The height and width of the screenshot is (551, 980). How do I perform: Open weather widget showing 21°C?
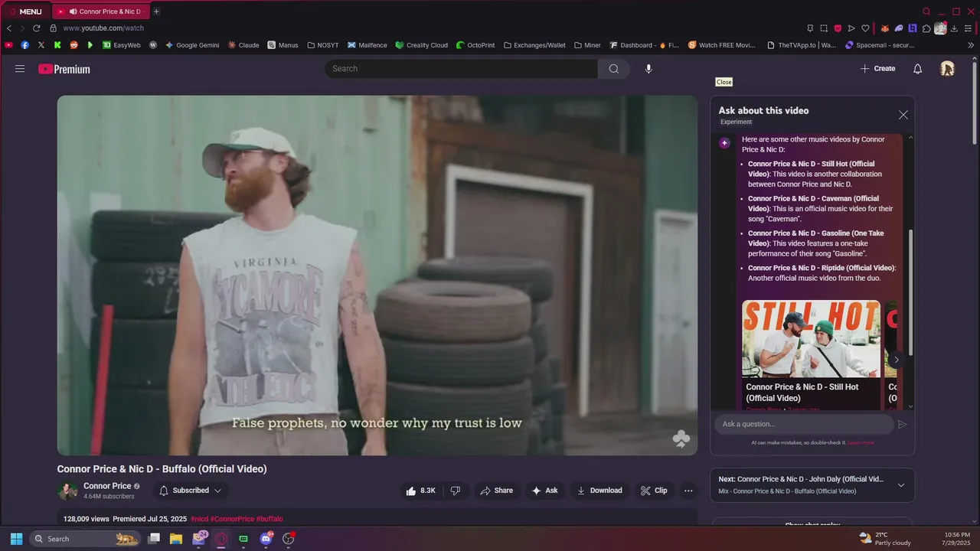pos(884,539)
